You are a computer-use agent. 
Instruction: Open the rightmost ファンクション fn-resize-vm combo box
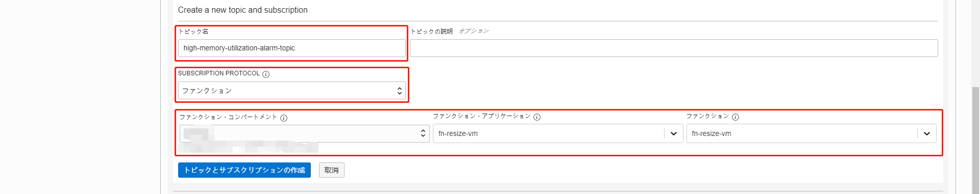(811, 133)
